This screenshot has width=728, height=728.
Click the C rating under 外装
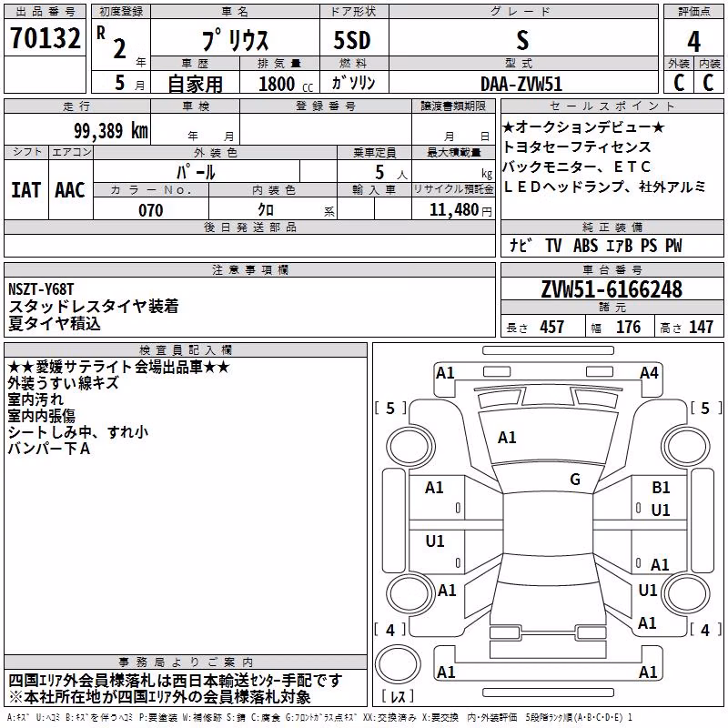coord(679,83)
